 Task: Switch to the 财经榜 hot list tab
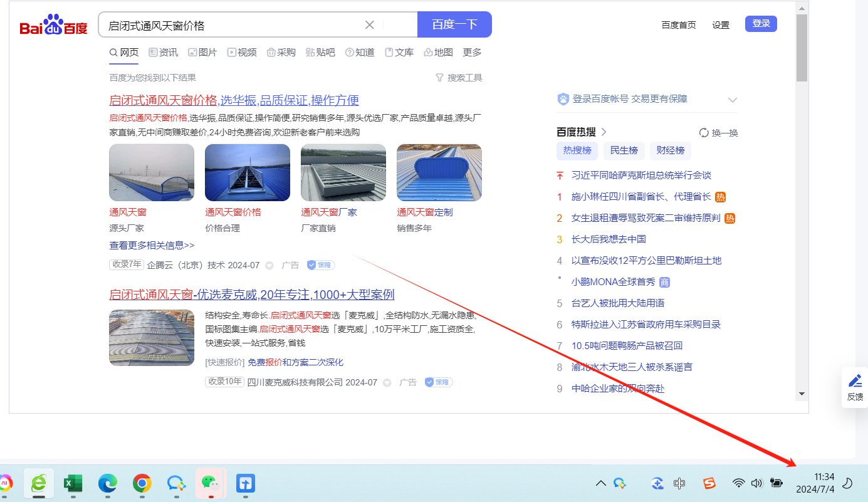click(x=670, y=150)
